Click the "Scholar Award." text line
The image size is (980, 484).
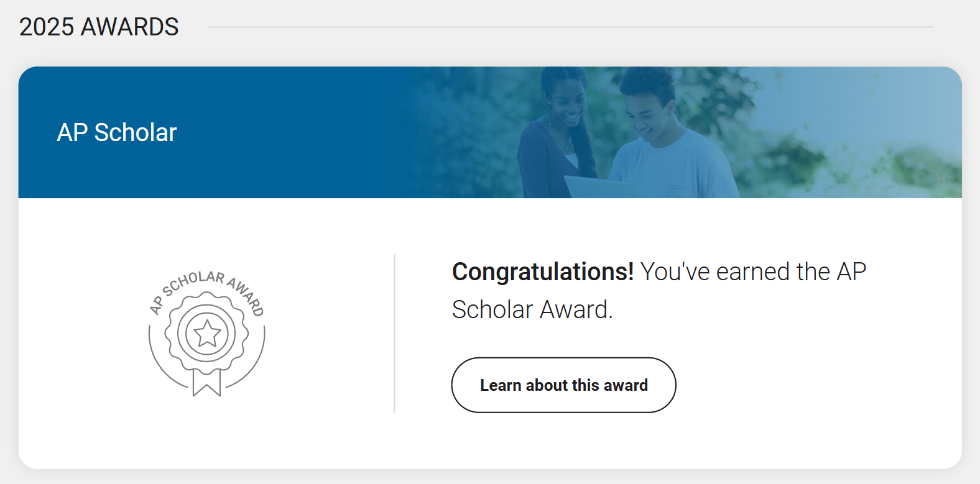532,309
